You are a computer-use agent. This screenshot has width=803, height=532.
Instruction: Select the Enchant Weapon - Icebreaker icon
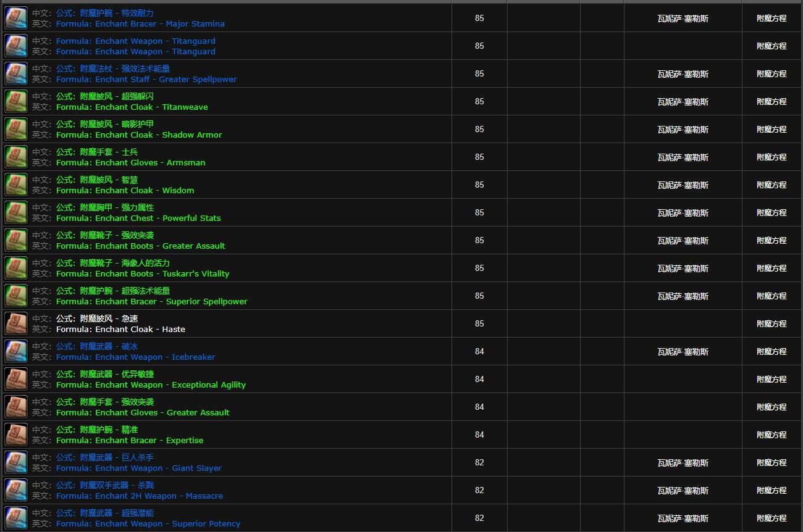click(16, 352)
